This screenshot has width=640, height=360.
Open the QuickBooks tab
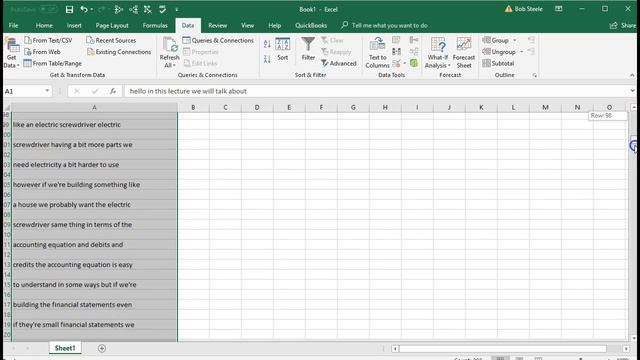click(x=311, y=25)
